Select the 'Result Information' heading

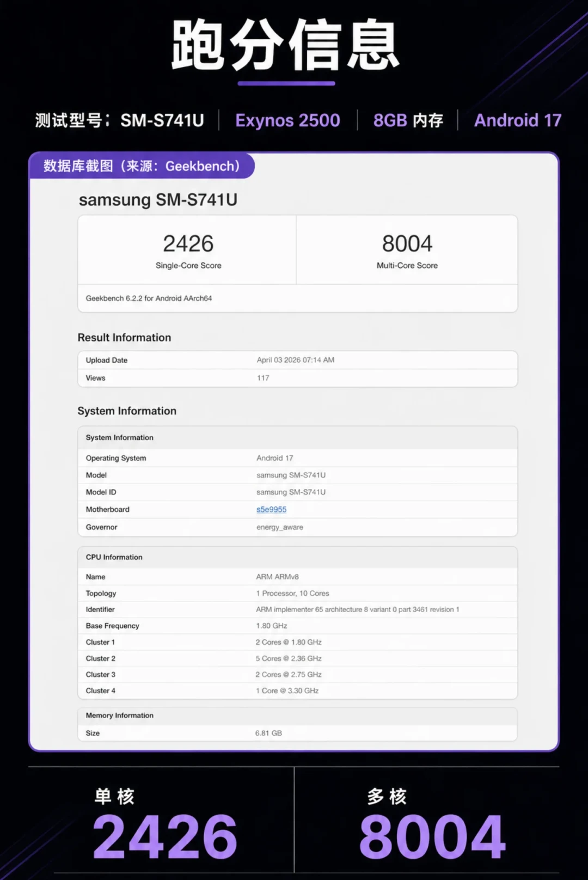tap(124, 338)
